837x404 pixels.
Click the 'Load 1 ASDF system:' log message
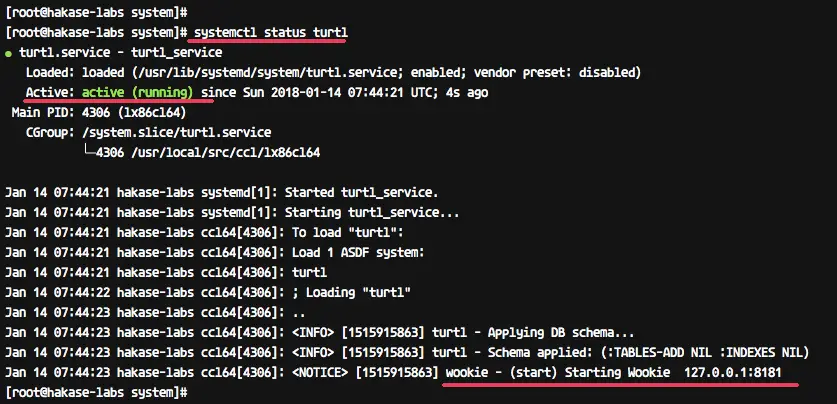pos(358,252)
